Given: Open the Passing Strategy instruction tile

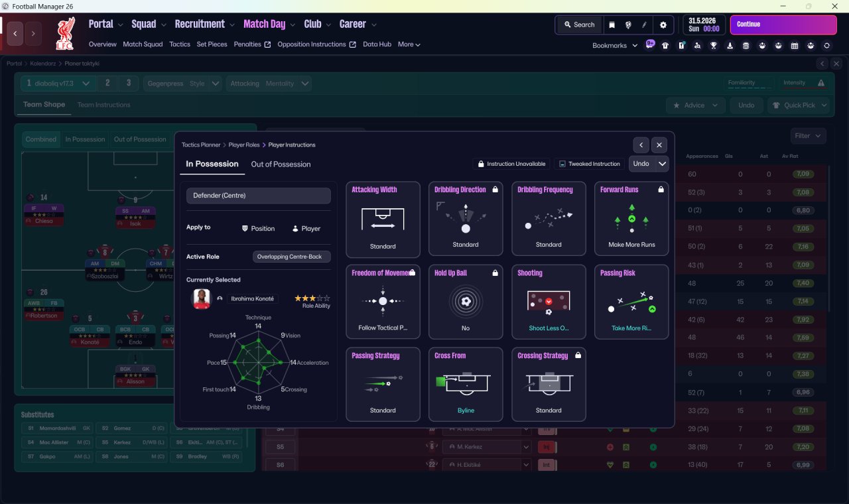Looking at the screenshot, I should pos(383,385).
